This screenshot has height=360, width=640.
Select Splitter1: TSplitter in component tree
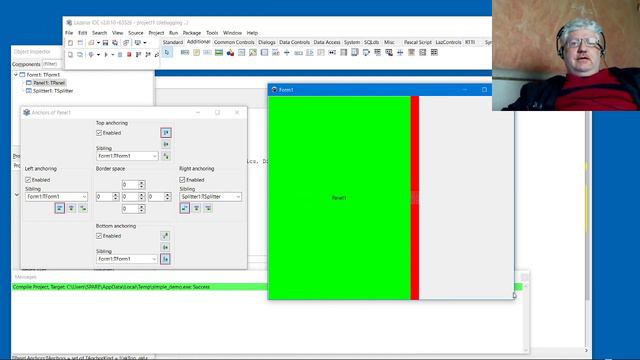(53, 91)
